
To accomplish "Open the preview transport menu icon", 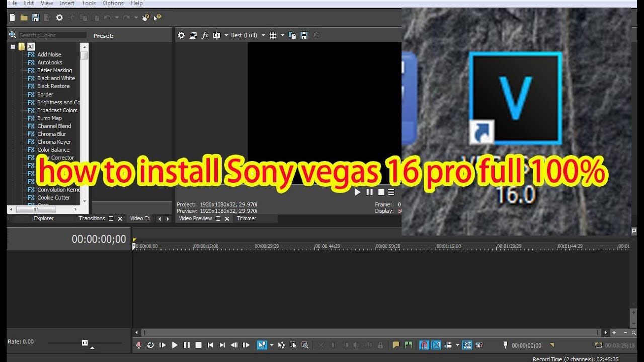I will click(392, 192).
